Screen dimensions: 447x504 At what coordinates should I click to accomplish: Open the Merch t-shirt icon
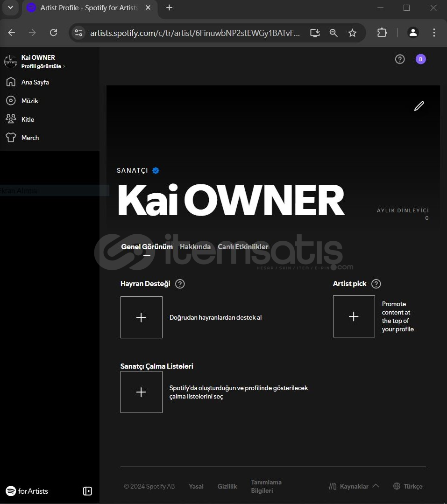tap(11, 138)
